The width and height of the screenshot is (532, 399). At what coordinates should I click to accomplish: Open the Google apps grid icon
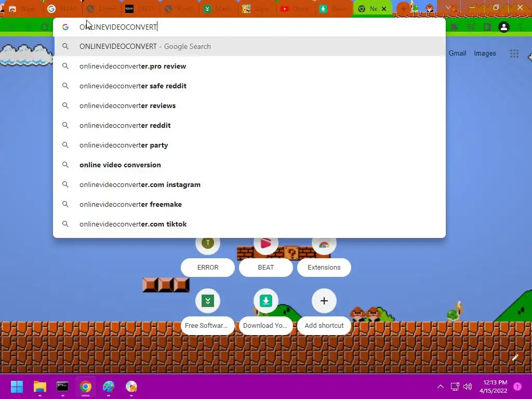pyautogui.click(x=514, y=54)
